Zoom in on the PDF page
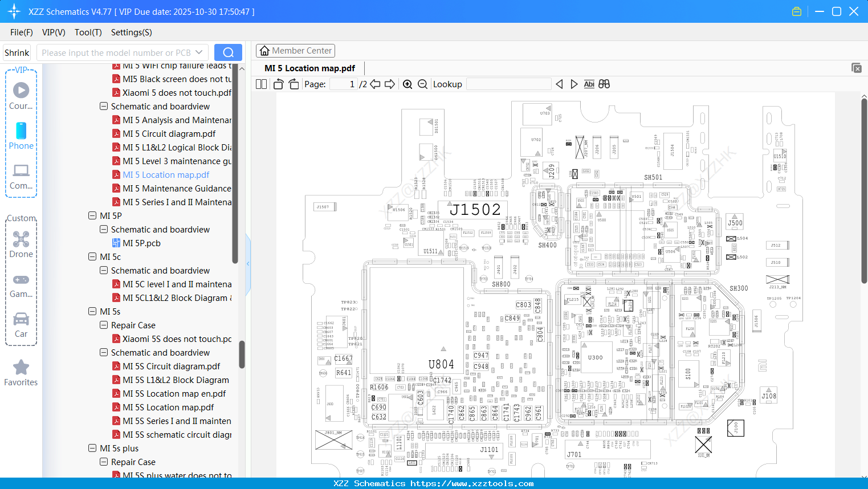 click(407, 84)
